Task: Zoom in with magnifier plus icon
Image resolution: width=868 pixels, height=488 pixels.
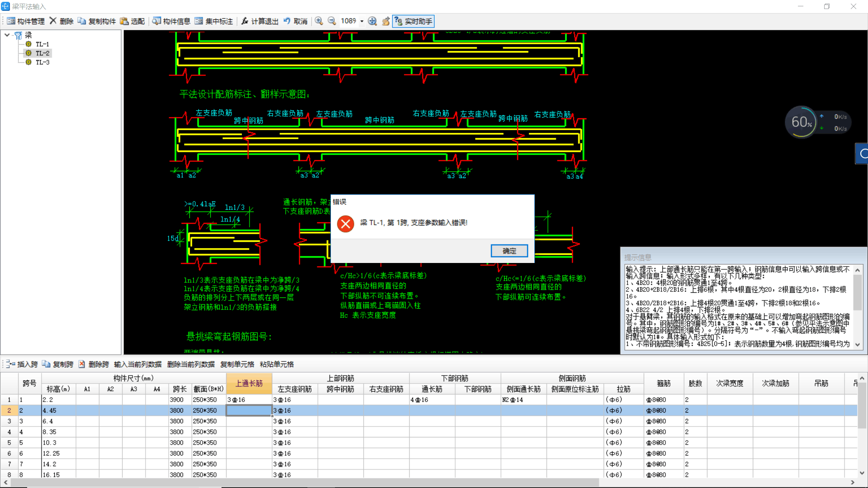Action: pos(319,21)
